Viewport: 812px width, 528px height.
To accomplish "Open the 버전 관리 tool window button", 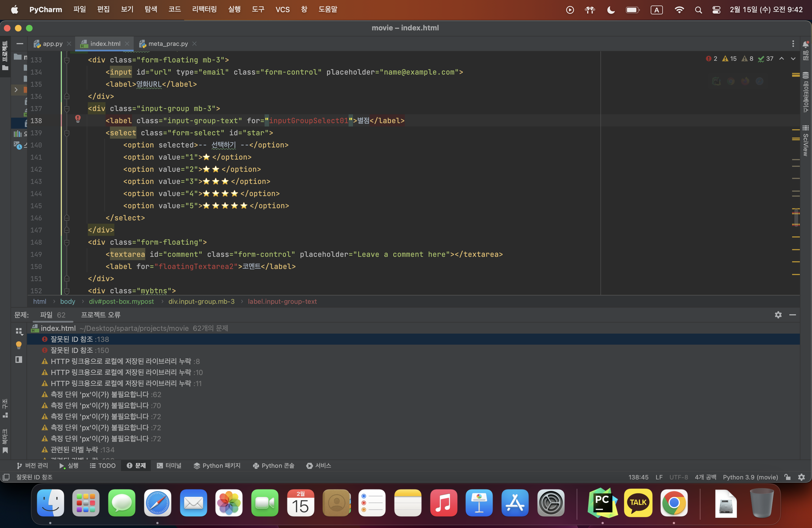I will click(x=32, y=466).
